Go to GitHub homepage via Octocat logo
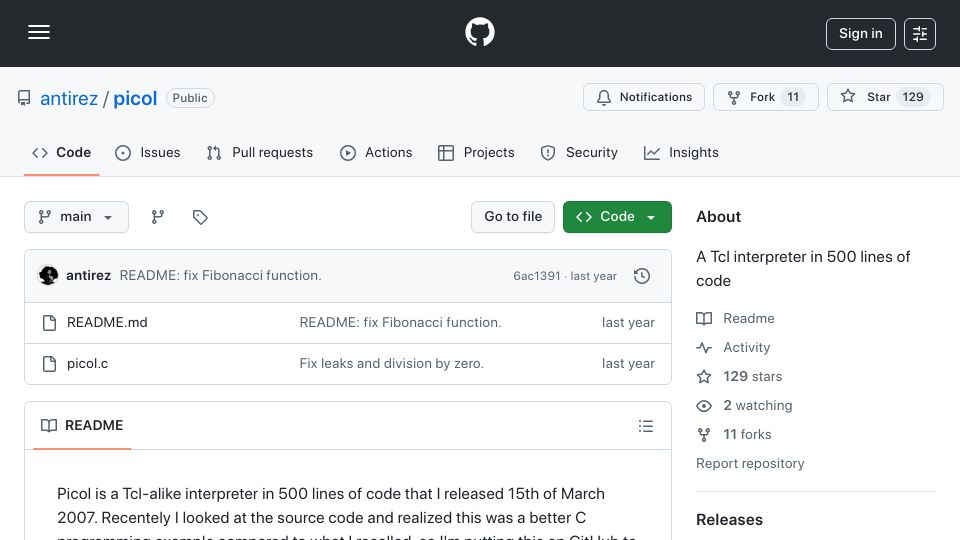960x540 pixels. coord(479,32)
